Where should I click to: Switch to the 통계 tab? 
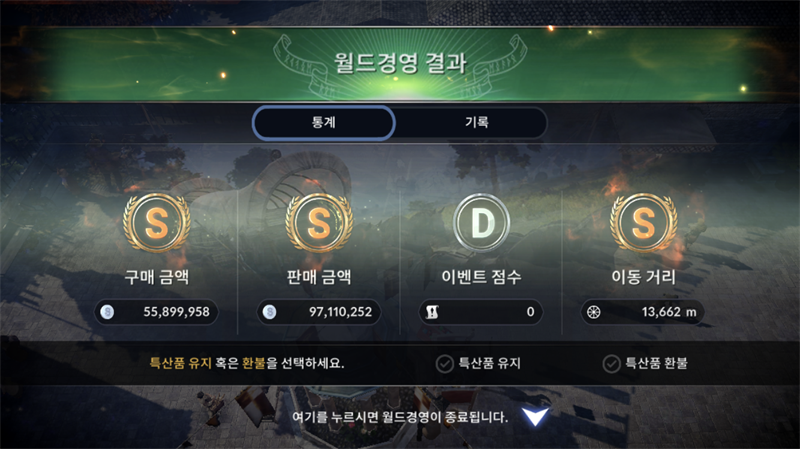pyautogui.click(x=323, y=122)
